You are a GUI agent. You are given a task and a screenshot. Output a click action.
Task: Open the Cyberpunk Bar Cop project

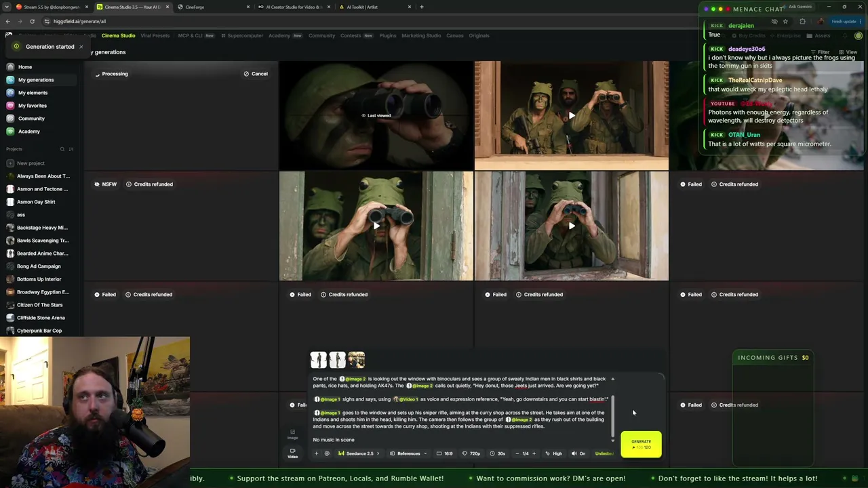point(39,331)
